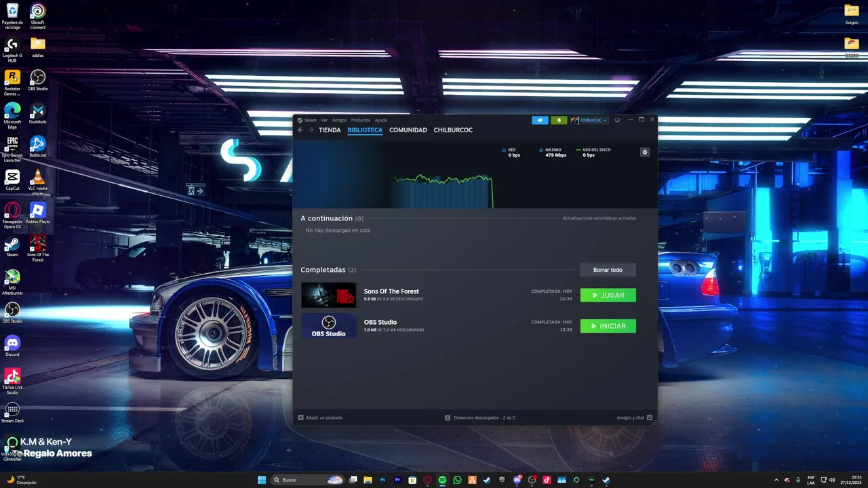Click the Sons Of The Forest title
Image resolution: width=868 pixels, height=488 pixels.
391,291
